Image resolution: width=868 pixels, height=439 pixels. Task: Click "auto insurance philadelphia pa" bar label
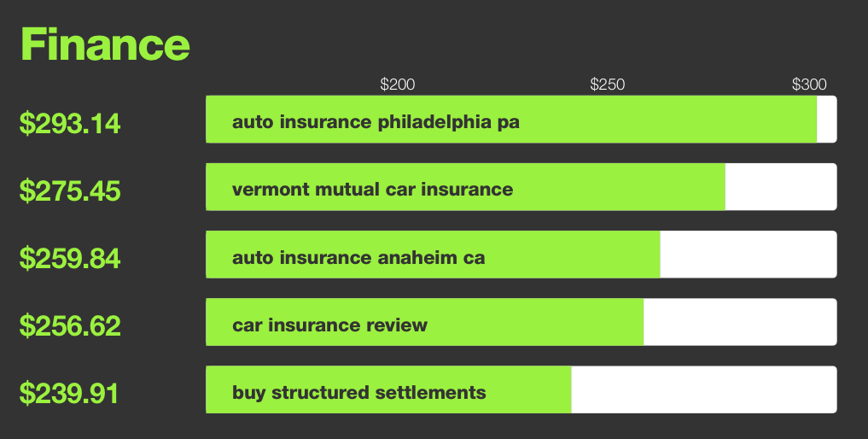[x=376, y=121]
